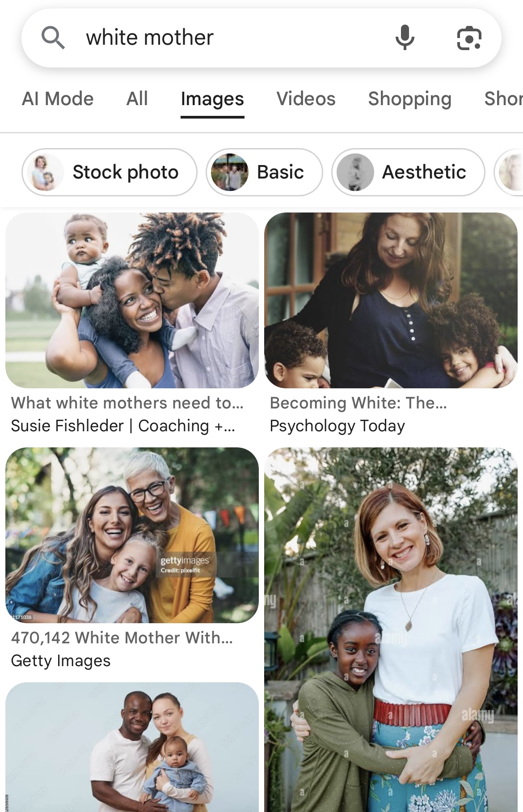Open '470,142 White Mother With...' Getty link
Image resolution: width=523 pixels, height=812 pixels.
(122, 638)
